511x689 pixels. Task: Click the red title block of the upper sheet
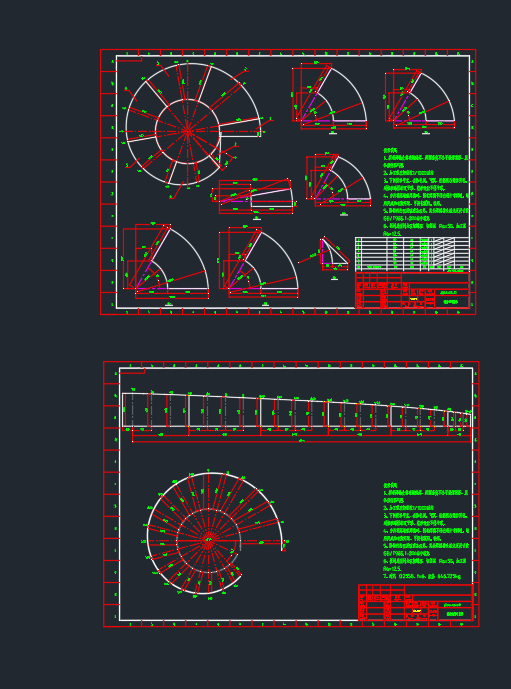[x=412, y=290]
